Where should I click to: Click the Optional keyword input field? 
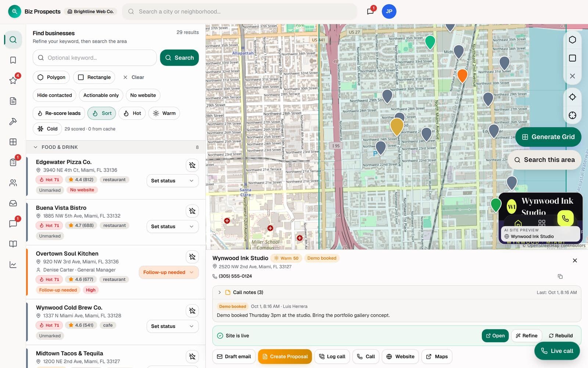click(x=95, y=58)
